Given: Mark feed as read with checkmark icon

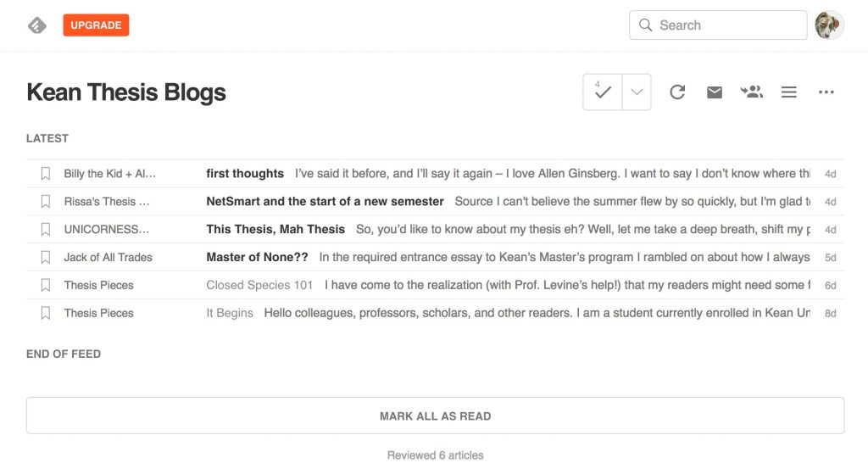Looking at the screenshot, I should tap(603, 92).
